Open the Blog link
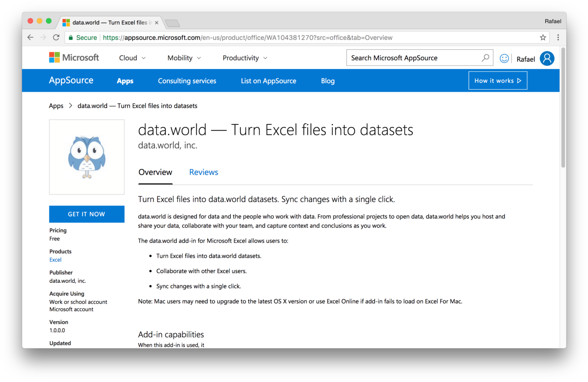 coord(328,81)
